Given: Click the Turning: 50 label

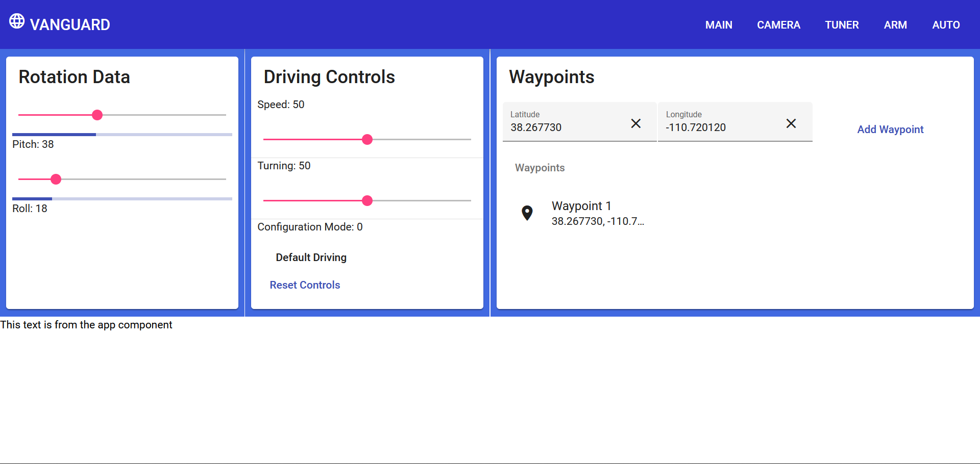Looking at the screenshot, I should point(284,166).
